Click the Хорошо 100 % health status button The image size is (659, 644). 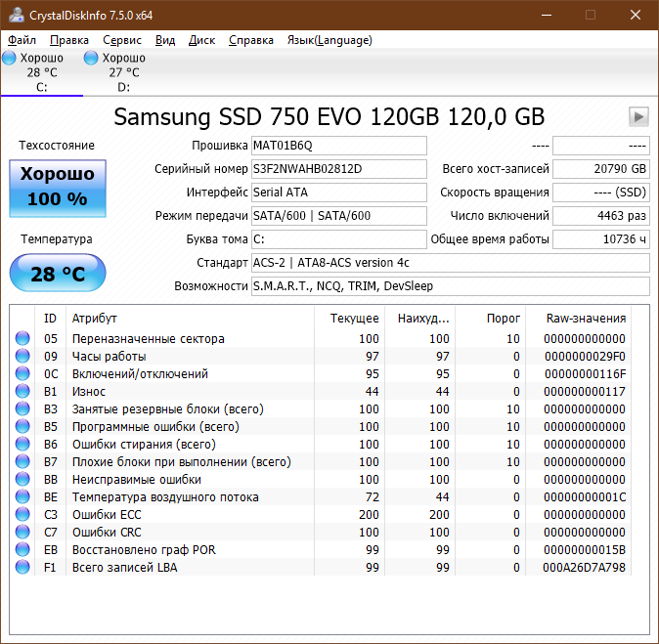[58, 189]
